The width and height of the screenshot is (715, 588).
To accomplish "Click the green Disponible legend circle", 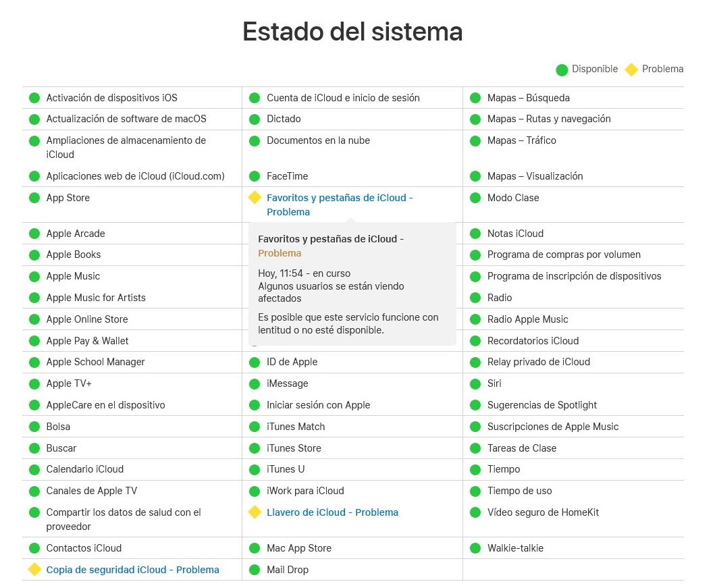I will pos(562,70).
